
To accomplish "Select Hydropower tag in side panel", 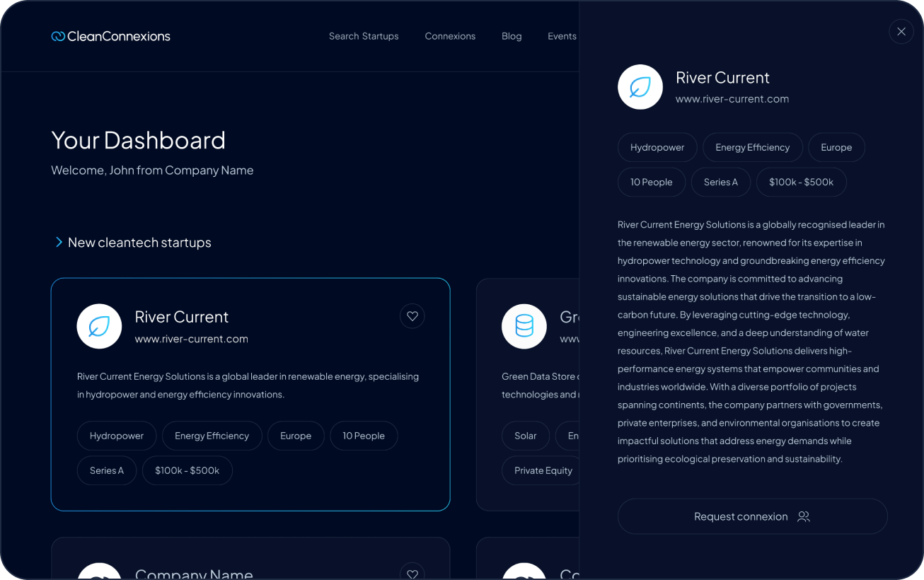I will point(657,147).
